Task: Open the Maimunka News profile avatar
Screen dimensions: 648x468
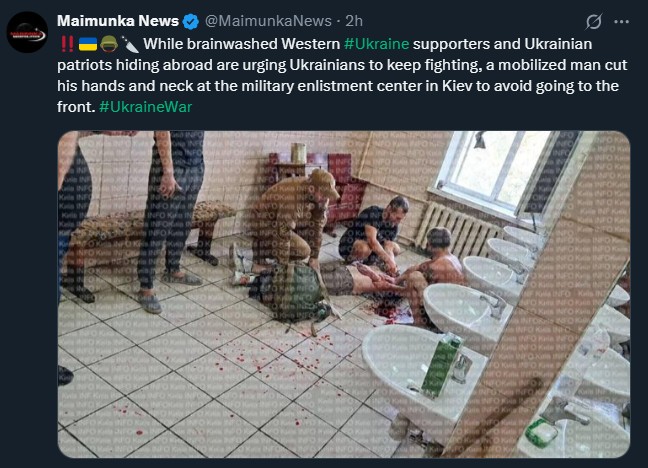Action: pyautogui.click(x=27, y=32)
